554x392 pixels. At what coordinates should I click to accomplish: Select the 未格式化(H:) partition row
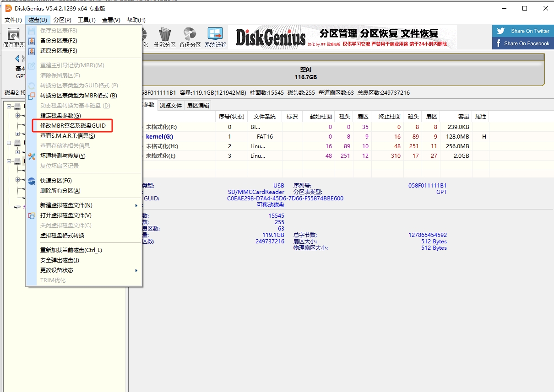(x=316, y=146)
